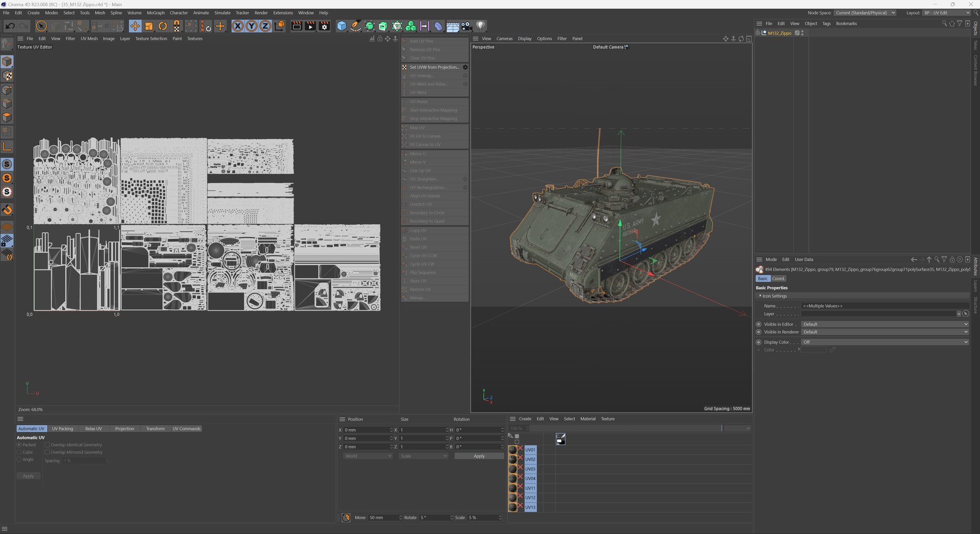Add a Cube primitive object
Screen dimensions: 980x534
pos(341,26)
